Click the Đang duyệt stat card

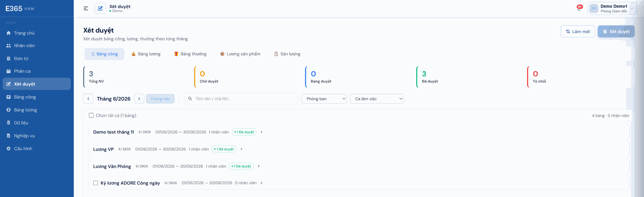coord(359,77)
